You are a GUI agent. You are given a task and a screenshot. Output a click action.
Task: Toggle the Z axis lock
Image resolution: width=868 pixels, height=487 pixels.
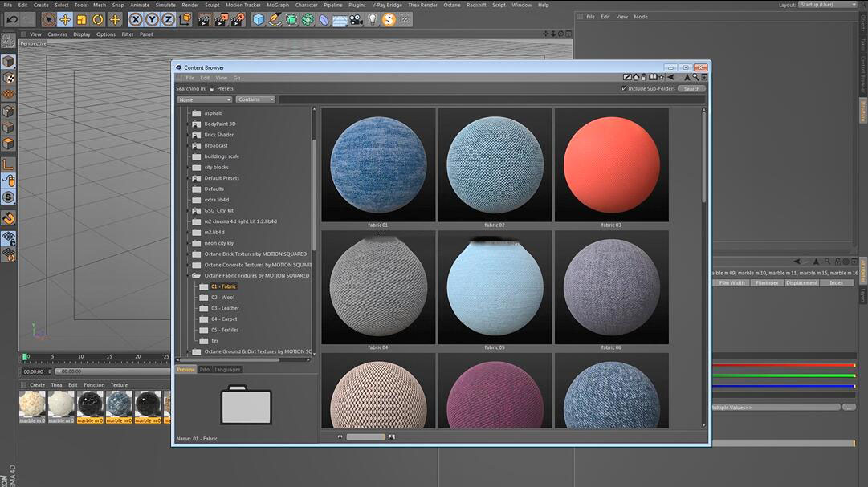(x=169, y=20)
